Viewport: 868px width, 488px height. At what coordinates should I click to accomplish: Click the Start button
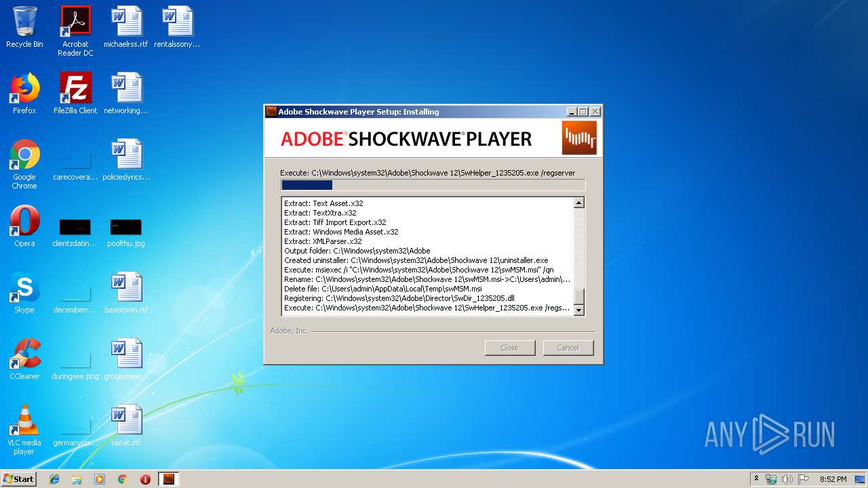click(x=18, y=479)
